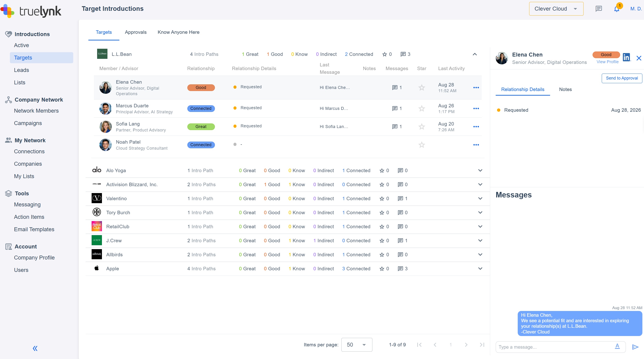Expand the Activision Blizzard target row

click(480, 185)
